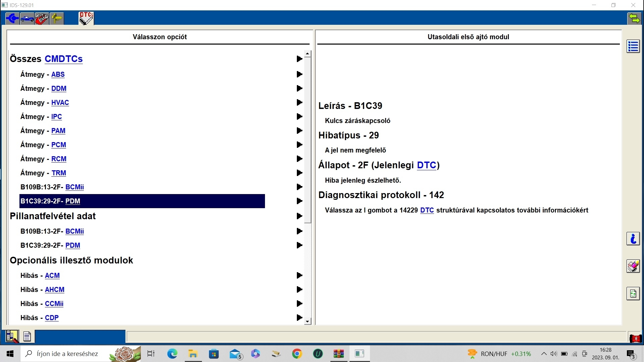Viewport: 644px width, 362px height.
Task: Expand the Átmegy - HVAC row arrow
Action: tap(300, 103)
